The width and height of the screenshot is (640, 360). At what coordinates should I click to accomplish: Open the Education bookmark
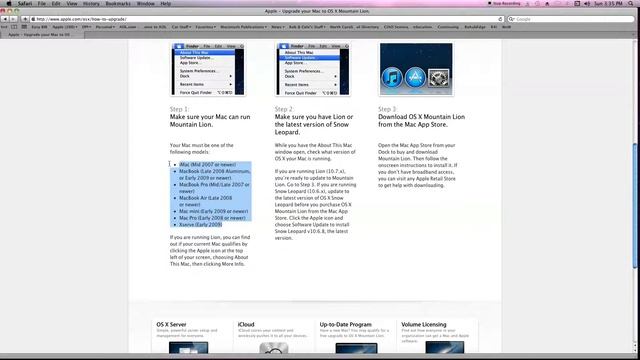click(x=422, y=27)
